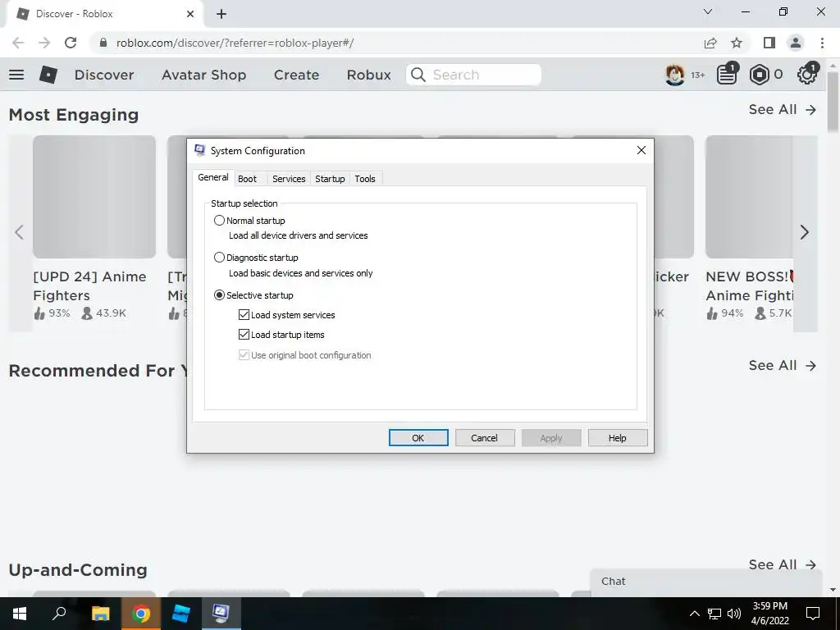Switch to the Services tab
This screenshot has width=840, height=630.
[289, 179]
